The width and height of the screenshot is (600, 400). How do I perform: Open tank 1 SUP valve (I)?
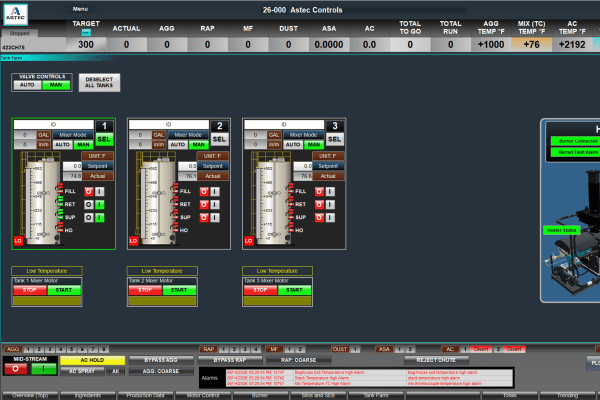click(99, 218)
